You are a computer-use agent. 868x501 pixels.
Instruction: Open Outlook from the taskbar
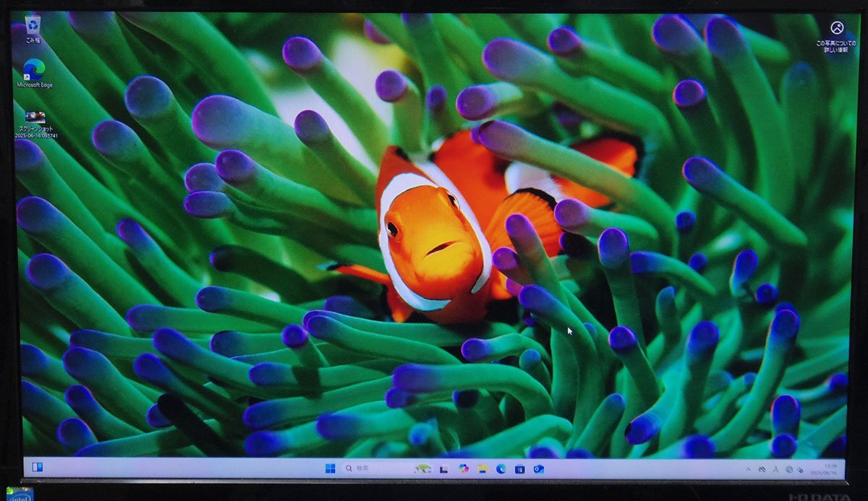click(538, 469)
